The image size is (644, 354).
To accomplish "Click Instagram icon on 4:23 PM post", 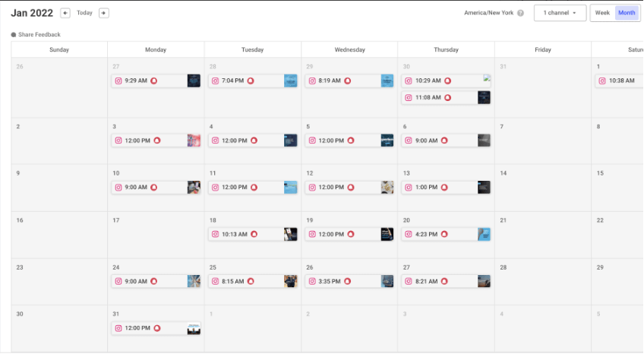I will (x=409, y=234).
